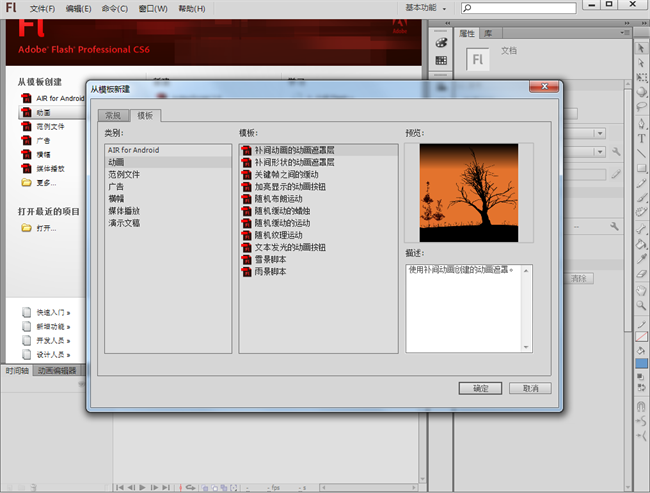Click the Black and White colors icon

pyautogui.click(x=641, y=376)
